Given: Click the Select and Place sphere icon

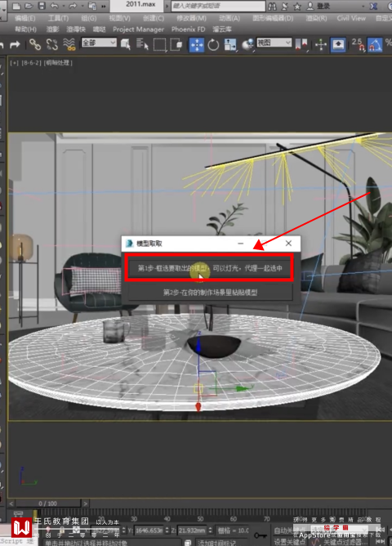Looking at the screenshot, I should click(247, 45).
